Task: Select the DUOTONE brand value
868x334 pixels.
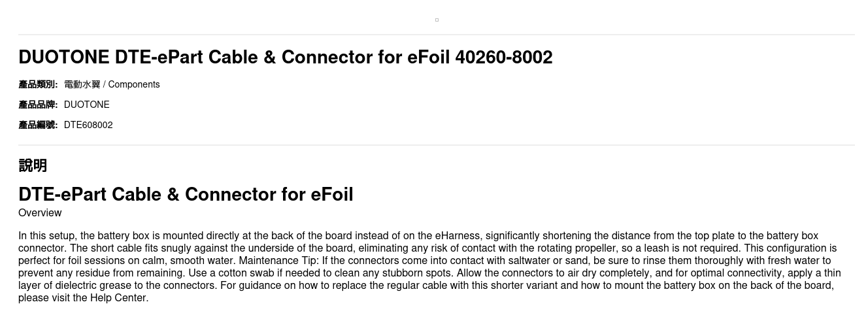Action: coord(87,105)
